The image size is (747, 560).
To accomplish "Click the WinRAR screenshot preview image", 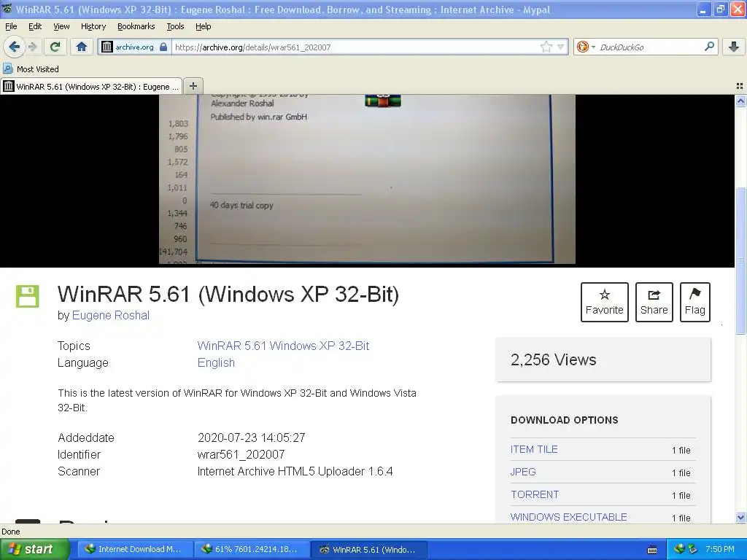I will click(x=367, y=179).
